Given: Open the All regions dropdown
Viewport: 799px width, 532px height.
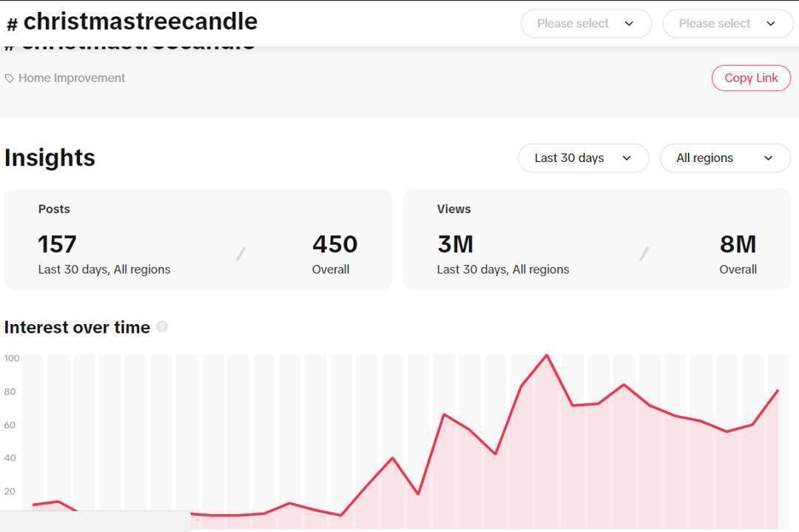Looking at the screenshot, I should tap(725, 158).
